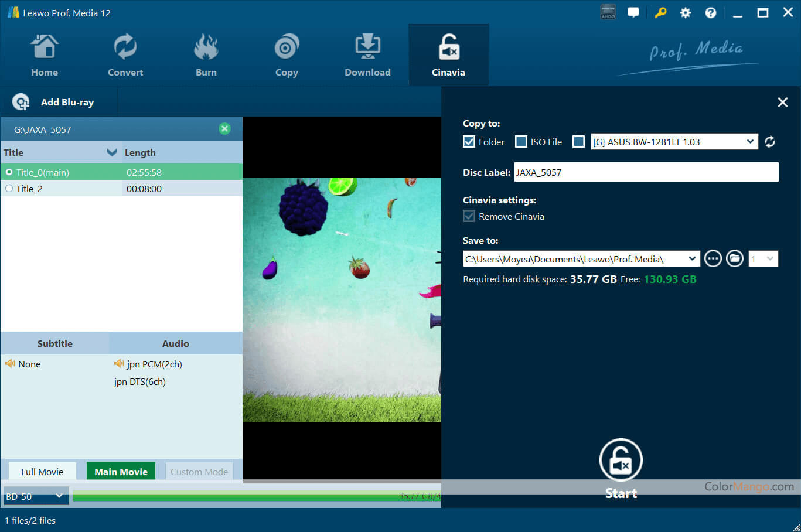Toggle the Folder checkbox

pyautogui.click(x=469, y=142)
